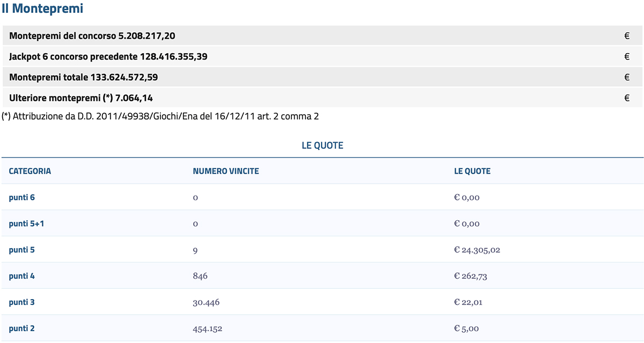Image resolution: width=644 pixels, height=343 pixels.
Task: Click the Ulteriore montepremi row
Action: point(323,98)
